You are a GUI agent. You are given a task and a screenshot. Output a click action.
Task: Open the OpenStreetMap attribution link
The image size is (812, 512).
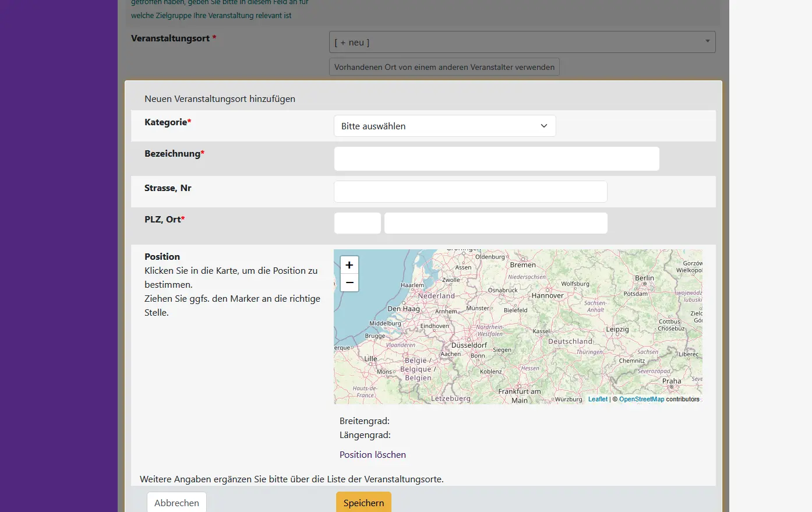click(641, 400)
